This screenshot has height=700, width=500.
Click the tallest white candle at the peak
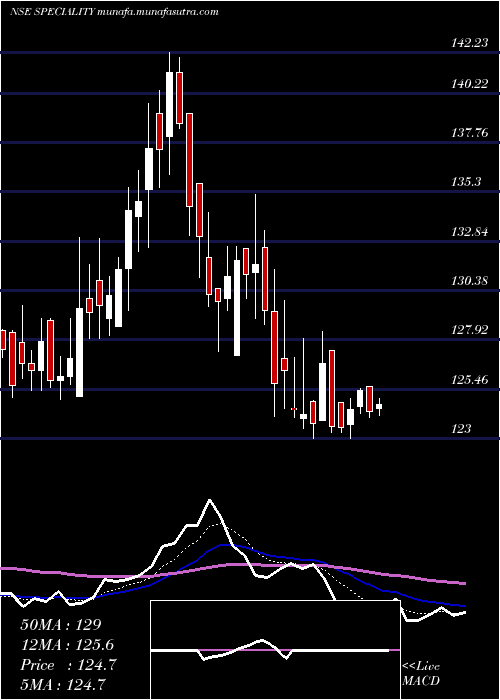click(x=169, y=104)
